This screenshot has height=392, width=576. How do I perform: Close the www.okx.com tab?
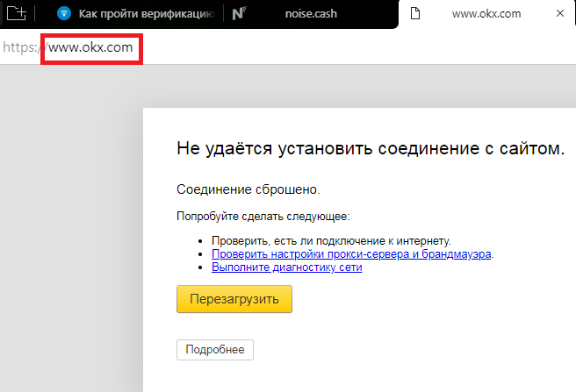[560, 13]
